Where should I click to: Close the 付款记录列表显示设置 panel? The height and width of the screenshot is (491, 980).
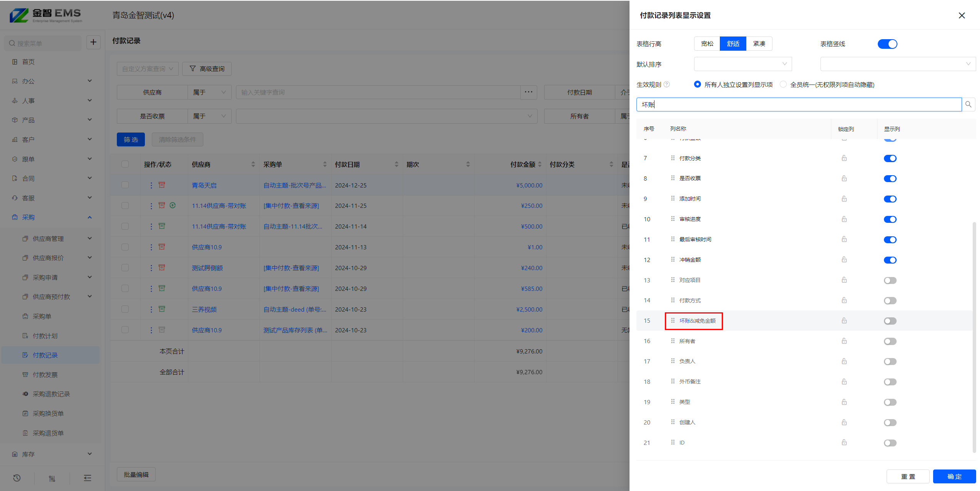point(962,15)
